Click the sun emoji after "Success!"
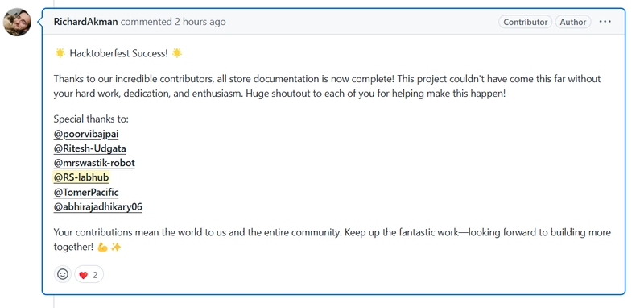 coord(177,53)
